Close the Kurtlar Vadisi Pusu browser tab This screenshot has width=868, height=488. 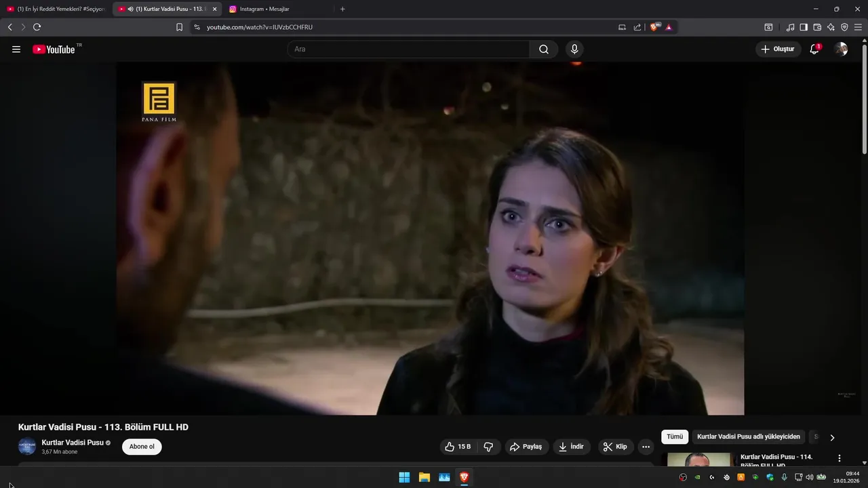point(215,9)
